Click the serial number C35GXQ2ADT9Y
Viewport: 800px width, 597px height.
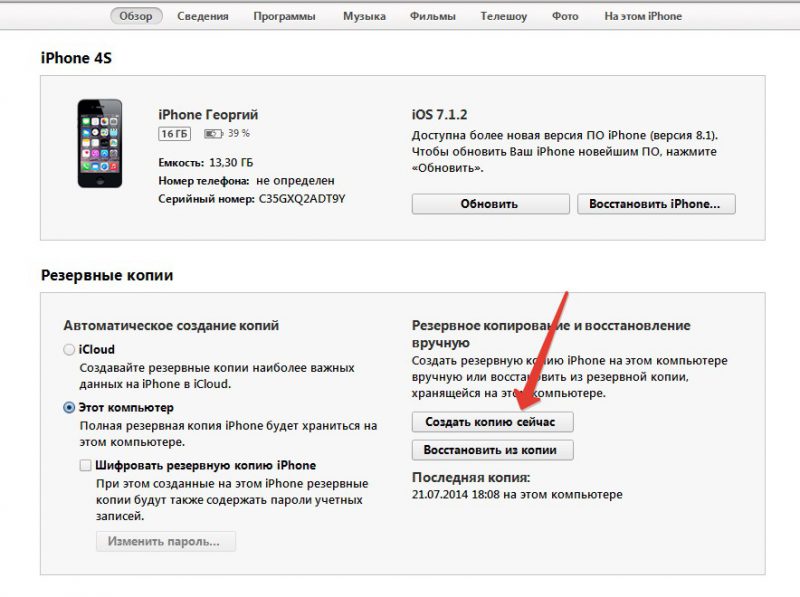click(x=302, y=198)
